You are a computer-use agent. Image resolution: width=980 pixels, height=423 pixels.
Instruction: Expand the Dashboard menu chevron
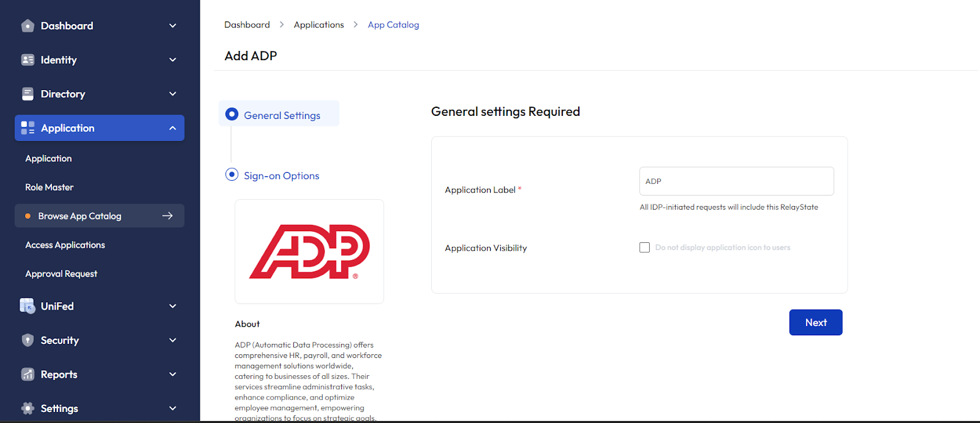tap(173, 26)
